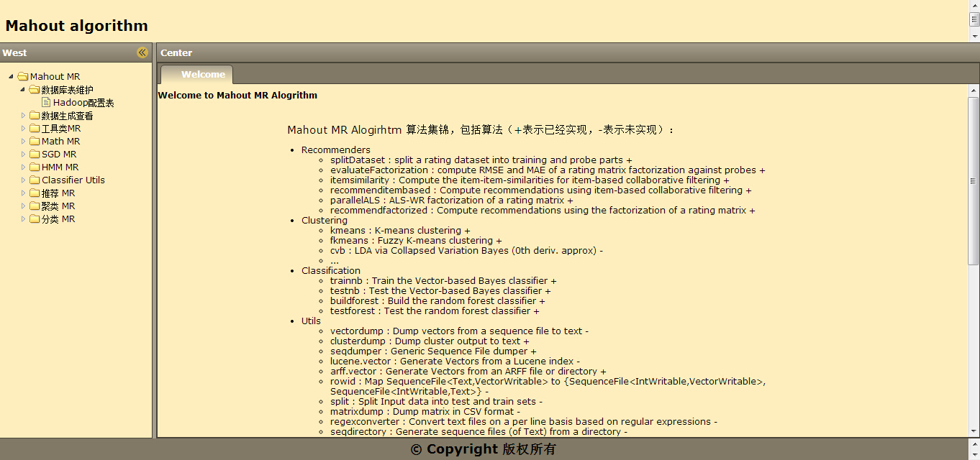The image size is (980, 460).
Task: Click the Math MR folder icon
Action: [35, 142]
